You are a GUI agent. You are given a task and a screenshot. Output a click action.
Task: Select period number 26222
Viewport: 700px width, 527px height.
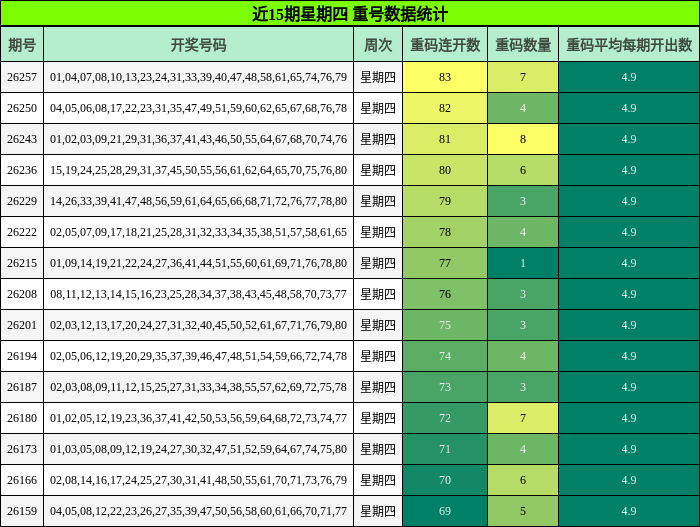22,232
